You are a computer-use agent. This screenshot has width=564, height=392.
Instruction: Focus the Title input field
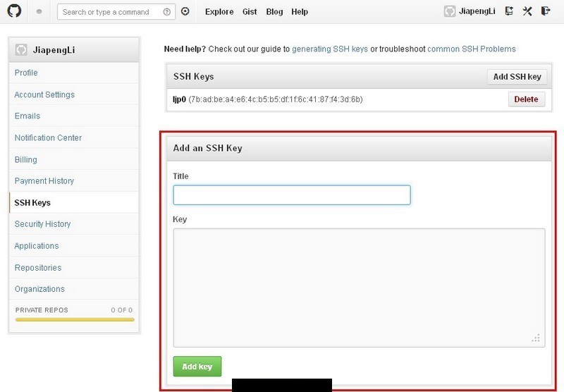[x=292, y=195]
